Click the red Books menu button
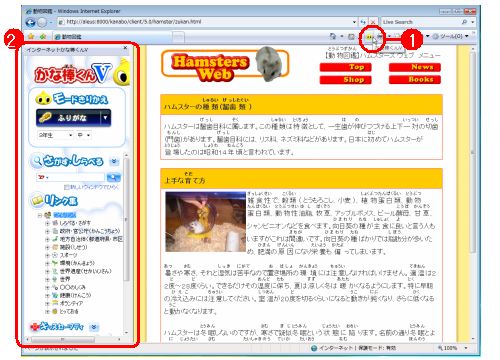500x360 pixels. tap(415, 80)
